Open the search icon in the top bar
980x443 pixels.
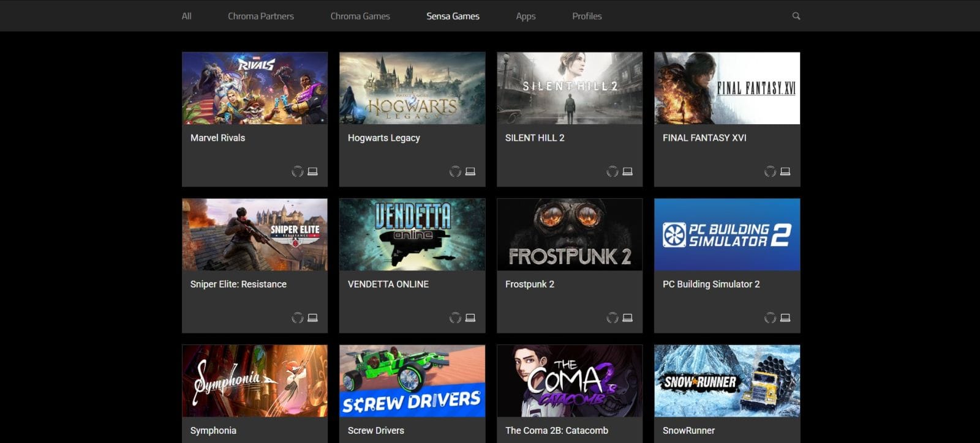point(796,16)
